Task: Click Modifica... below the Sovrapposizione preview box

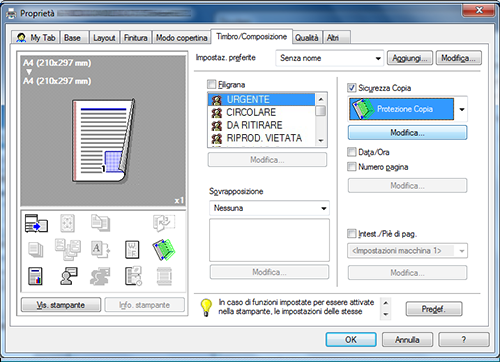Action: 269,272
